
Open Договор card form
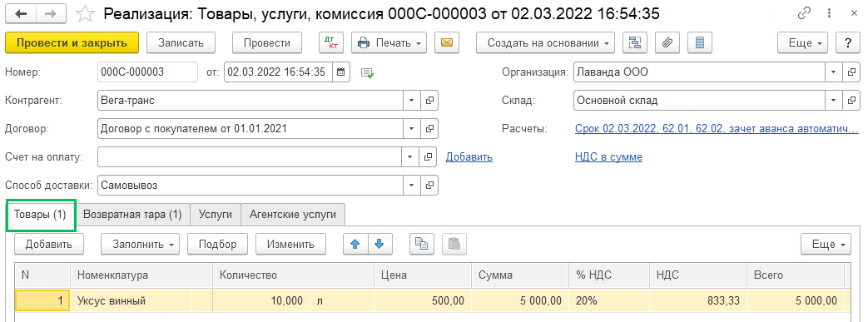tap(429, 128)
